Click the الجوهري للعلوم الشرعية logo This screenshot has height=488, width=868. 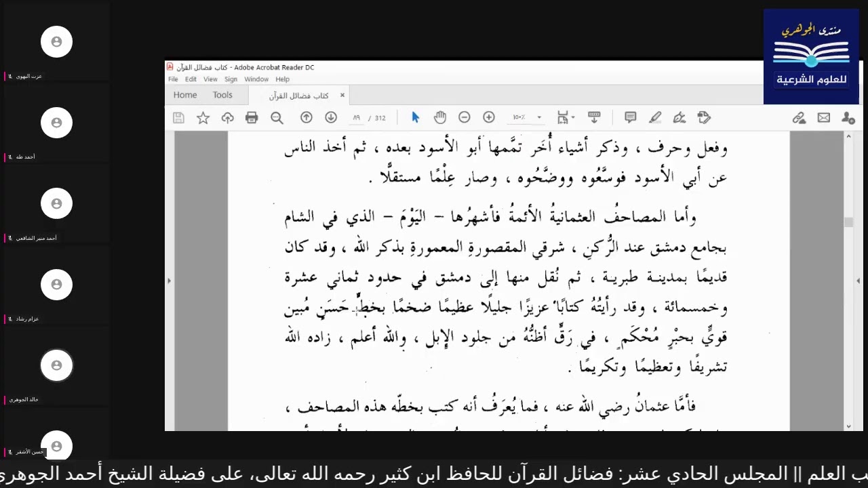(x=811, y=56)
